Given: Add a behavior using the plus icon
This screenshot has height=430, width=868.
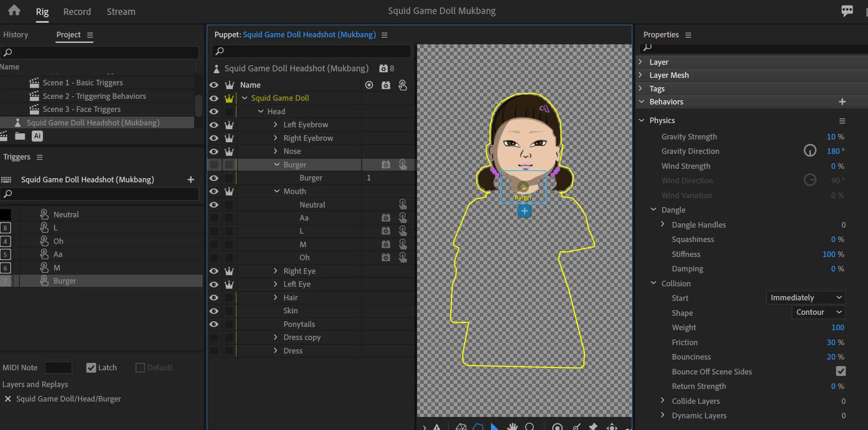Looking at the screenshot, I should [842, 102].
